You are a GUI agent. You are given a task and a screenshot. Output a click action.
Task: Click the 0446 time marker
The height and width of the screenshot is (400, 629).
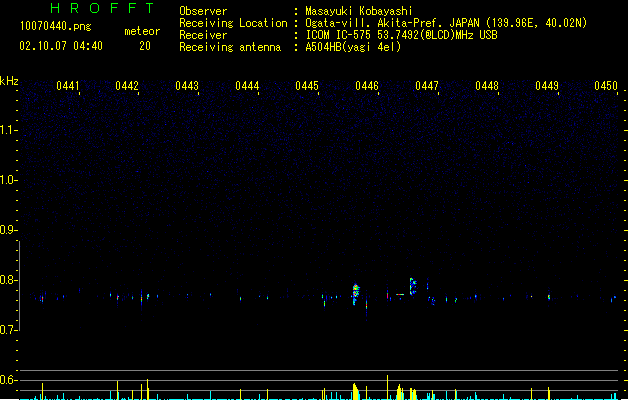coord(367,86)
